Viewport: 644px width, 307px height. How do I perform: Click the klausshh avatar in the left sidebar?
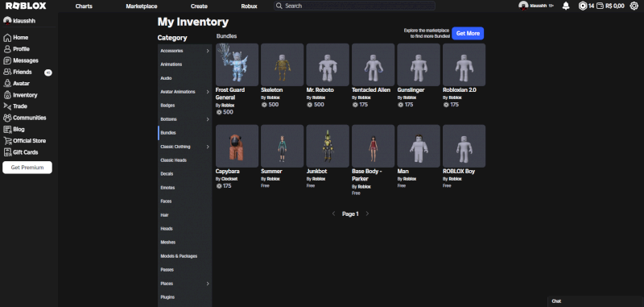(7, 20)
